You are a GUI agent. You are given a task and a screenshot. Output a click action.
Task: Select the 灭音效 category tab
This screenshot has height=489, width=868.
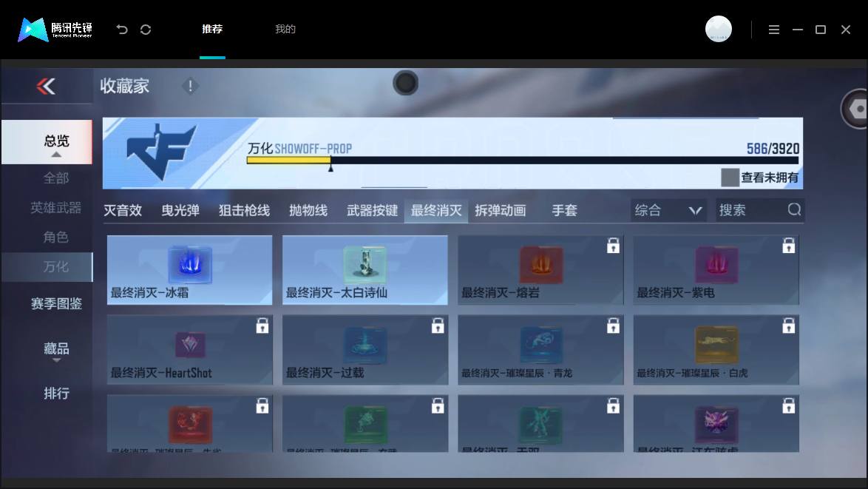pos(123,210)
